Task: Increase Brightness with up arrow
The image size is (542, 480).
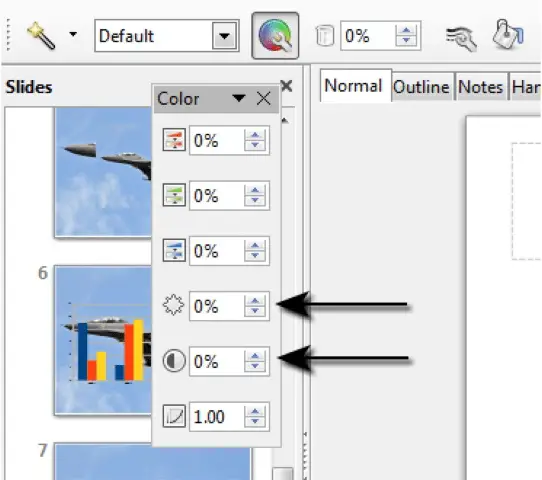Action: coord(255,301)
